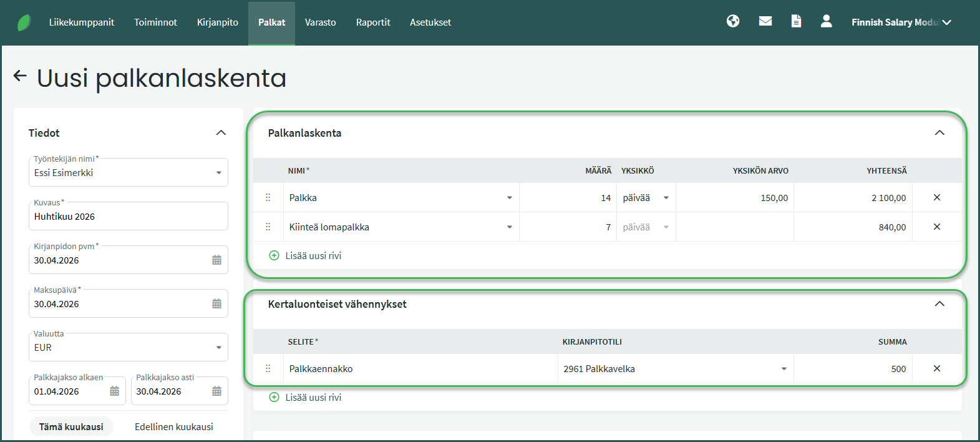Click the back arrow beside Uusi palkanlaskenta
The image size is (980, 442).
[20, 76]
